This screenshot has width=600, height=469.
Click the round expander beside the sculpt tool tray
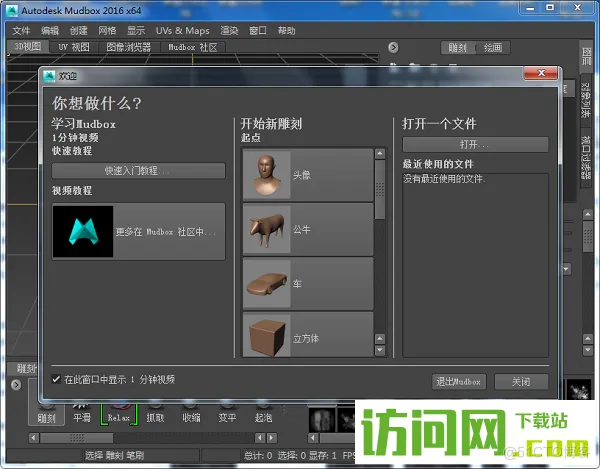click(x=16, y=384)
